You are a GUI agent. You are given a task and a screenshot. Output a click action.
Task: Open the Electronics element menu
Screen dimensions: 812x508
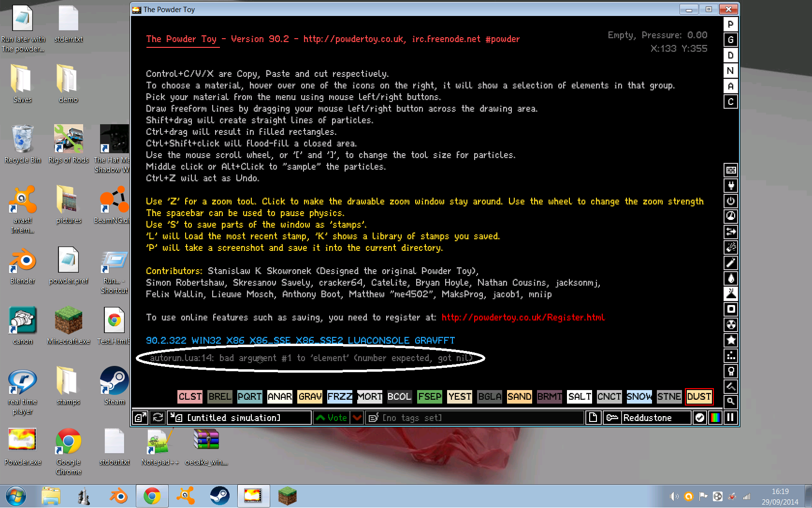[731, 186]
